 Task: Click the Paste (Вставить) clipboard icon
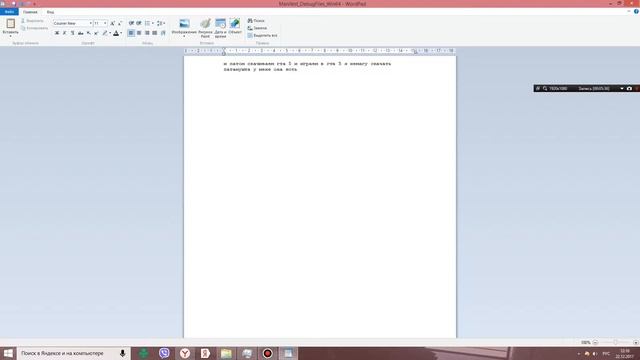(x=11, y=23)
